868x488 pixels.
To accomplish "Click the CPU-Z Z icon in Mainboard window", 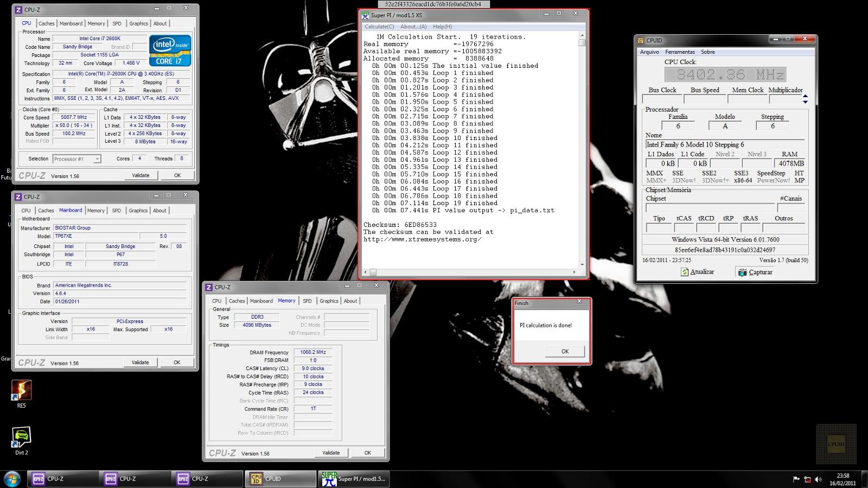I will coord(18,197).
